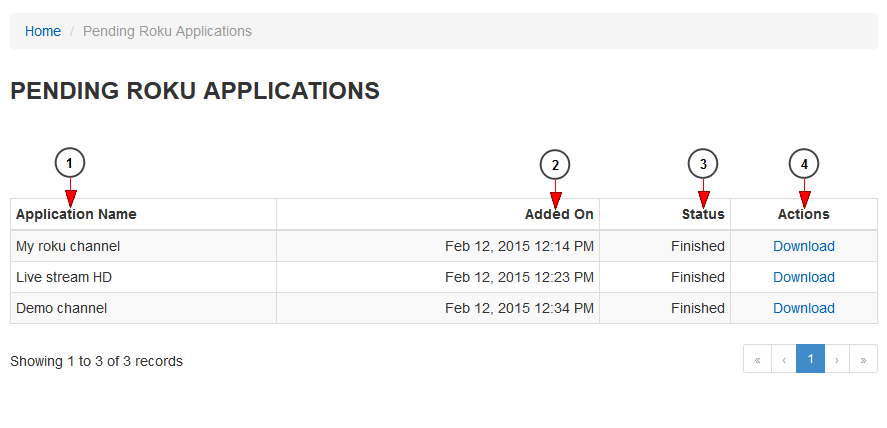The height and width of the screenshot is (428, 887).
Task: Download the Demo channel application
Action: [x=804, y=308]
